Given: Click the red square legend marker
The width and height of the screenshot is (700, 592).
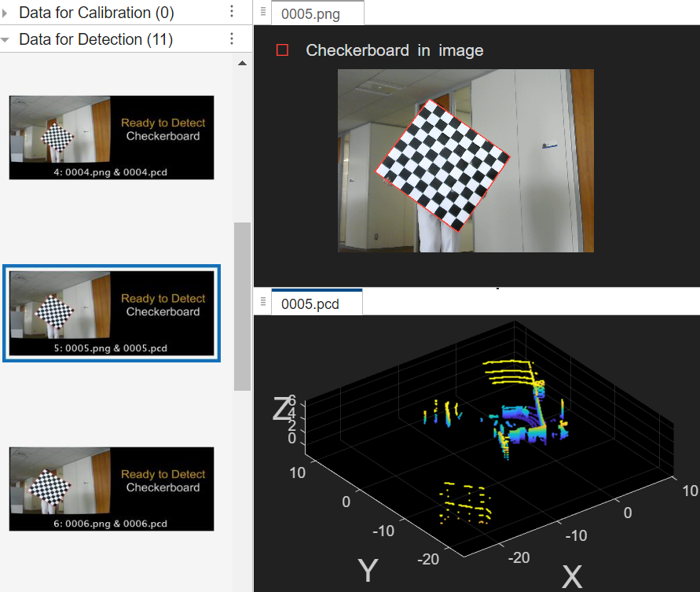Looking at the screenshot, I should [x=283, y=50].
